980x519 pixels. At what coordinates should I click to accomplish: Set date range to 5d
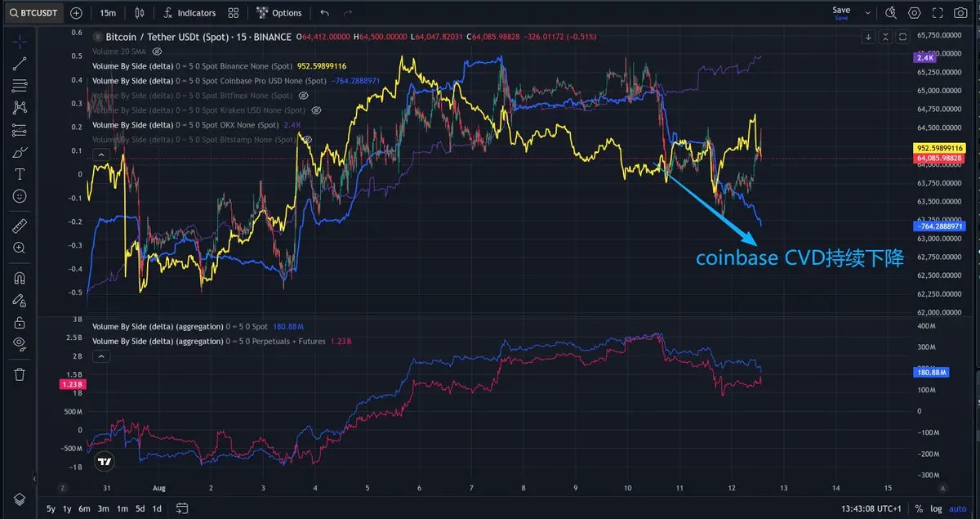[x=140, y=508]
